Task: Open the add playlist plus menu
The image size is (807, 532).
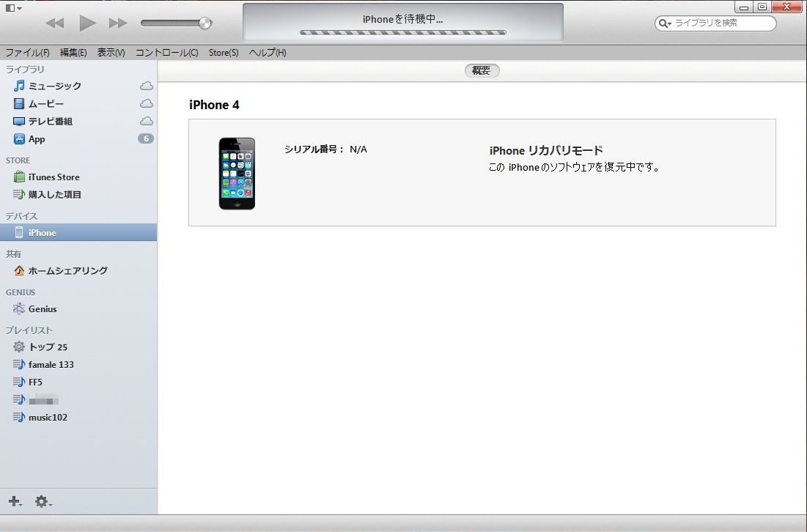Action: pyautogui.click(x=15, y=501)
